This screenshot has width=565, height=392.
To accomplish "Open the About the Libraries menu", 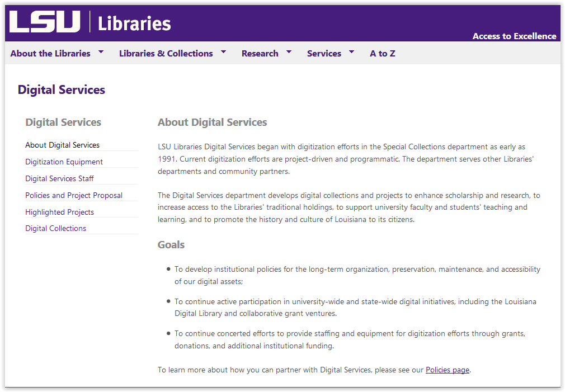I will point(50,53).
